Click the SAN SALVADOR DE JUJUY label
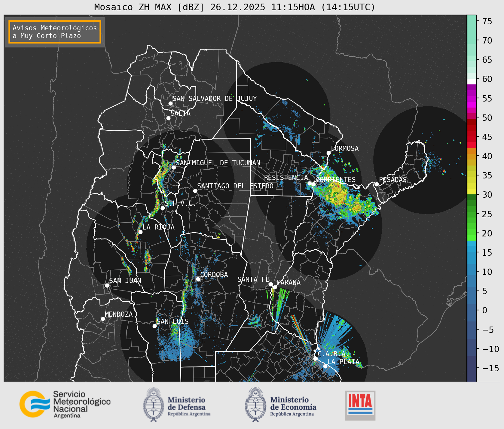The image size is (504, 429). point(215,99)
